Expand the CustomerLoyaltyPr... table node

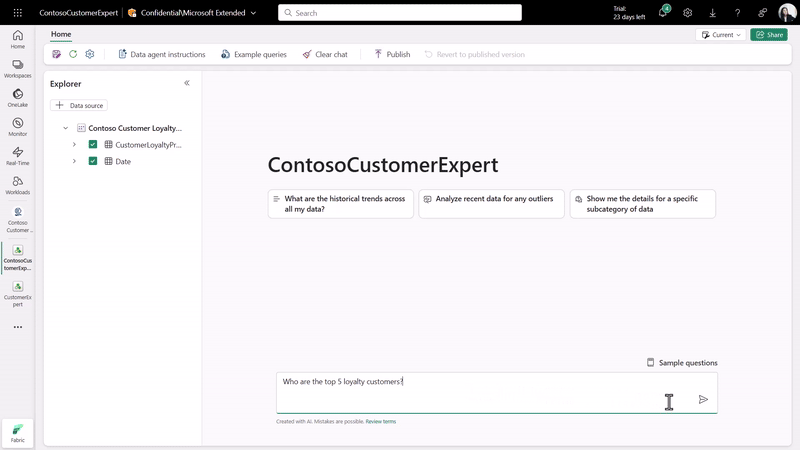point(74,145)
